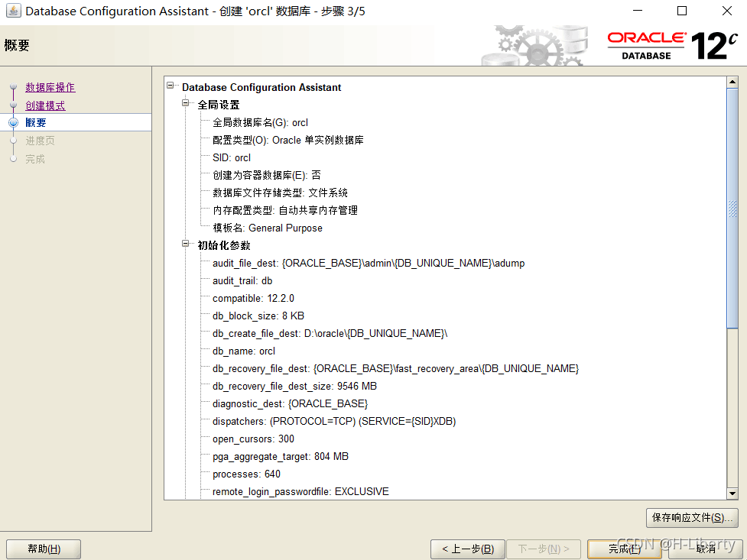Select the open_cursors: 300 row

[x=253, y=439]
